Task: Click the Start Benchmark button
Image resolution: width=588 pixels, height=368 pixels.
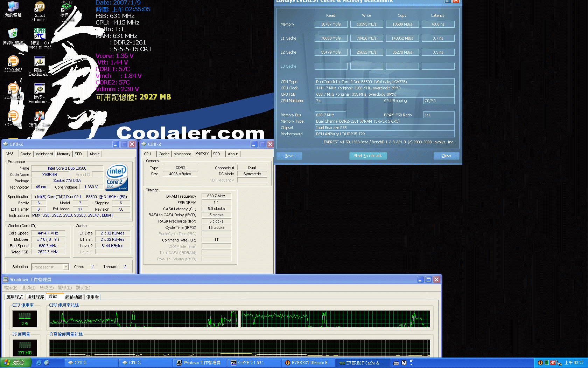Action: pos(368,156)
